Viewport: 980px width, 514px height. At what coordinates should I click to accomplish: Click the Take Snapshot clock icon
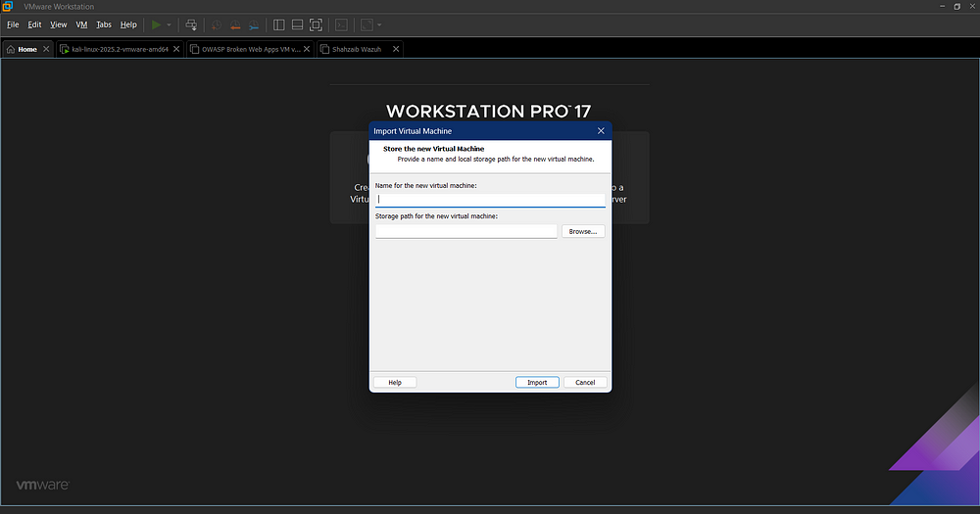click(x=217, y=25)
